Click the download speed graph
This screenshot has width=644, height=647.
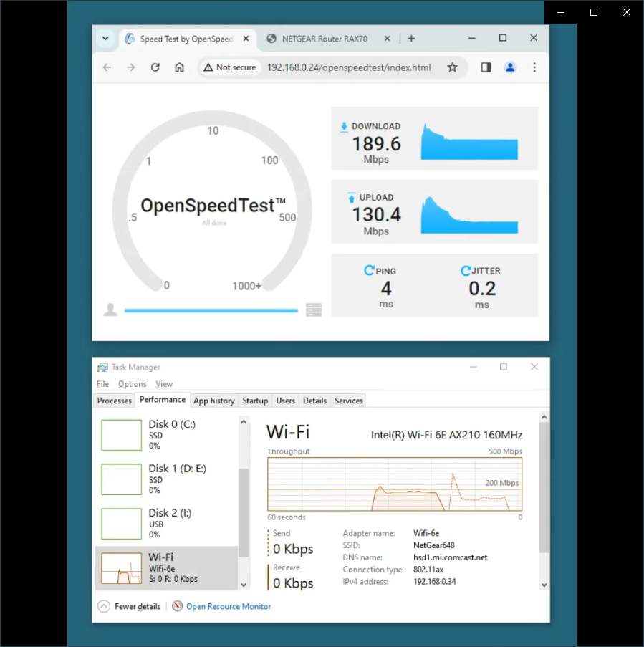(x=469, y=142)
